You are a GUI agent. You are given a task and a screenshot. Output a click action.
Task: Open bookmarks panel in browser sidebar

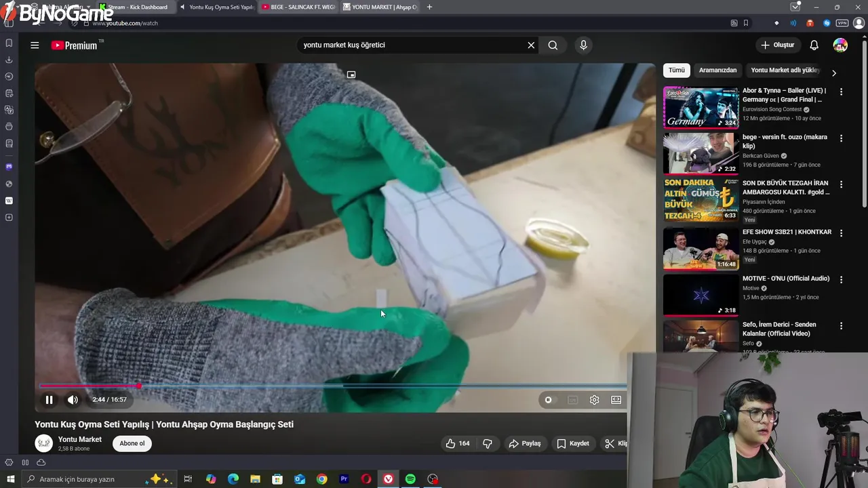9,43
